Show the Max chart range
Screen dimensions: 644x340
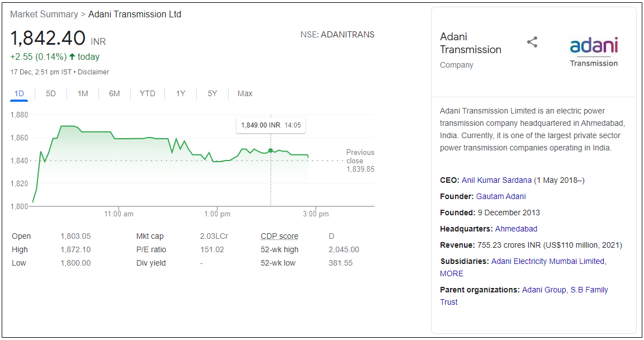[x=245, y=93]
